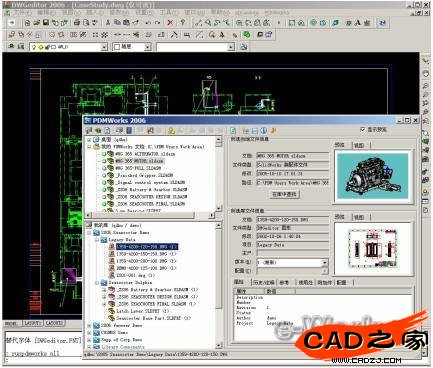Click the find-in-vault button below path field
This screenshot has width=433, height=368.
click(284, 194)
